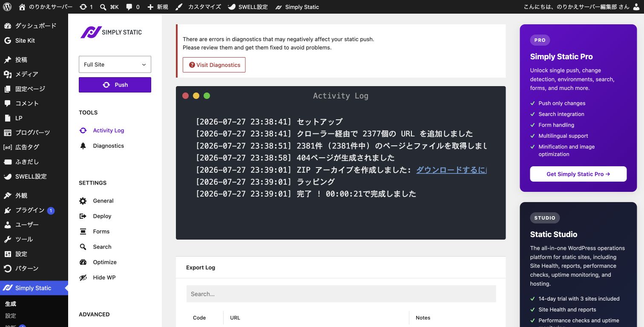Open Site Kit Google icon
The image size is (644, 327).
[x=8, y=41]
